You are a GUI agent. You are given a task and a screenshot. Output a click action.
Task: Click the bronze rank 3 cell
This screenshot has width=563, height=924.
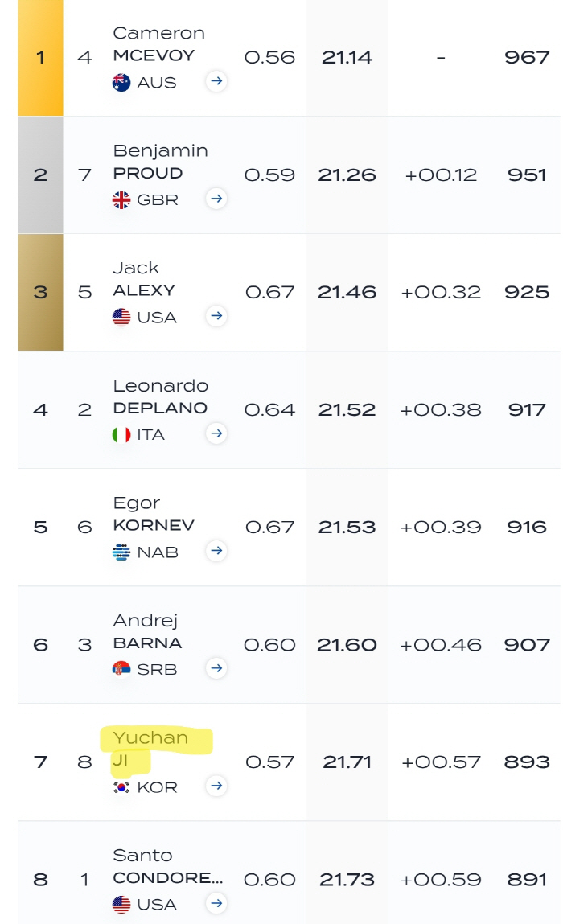41,292
